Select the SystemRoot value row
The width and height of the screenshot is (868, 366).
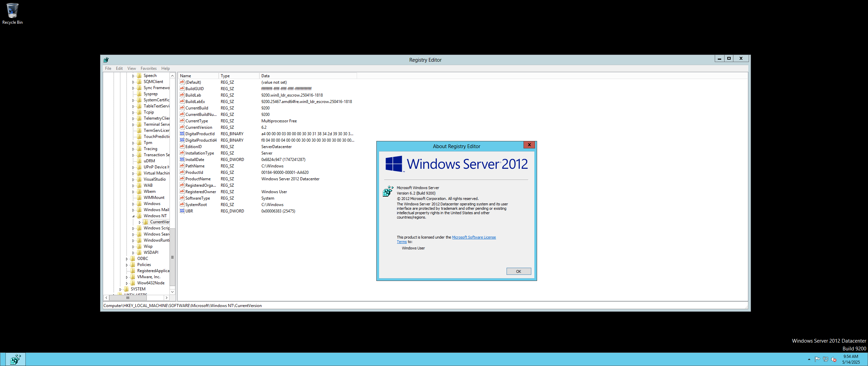pos(268,205)
